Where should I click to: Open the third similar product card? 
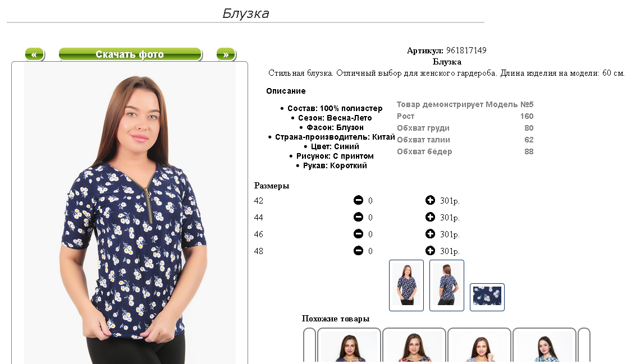tap(479, 345)
